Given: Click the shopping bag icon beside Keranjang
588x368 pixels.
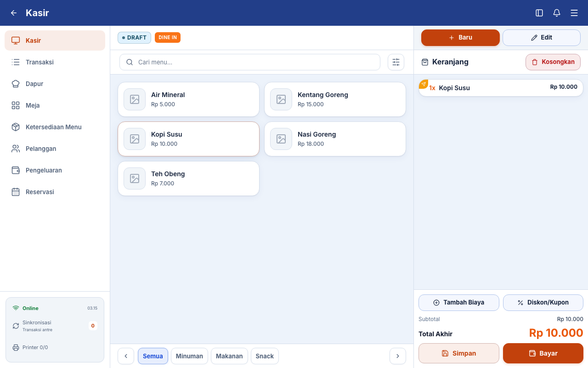Looking at the screenshot, I should [425, 62].
